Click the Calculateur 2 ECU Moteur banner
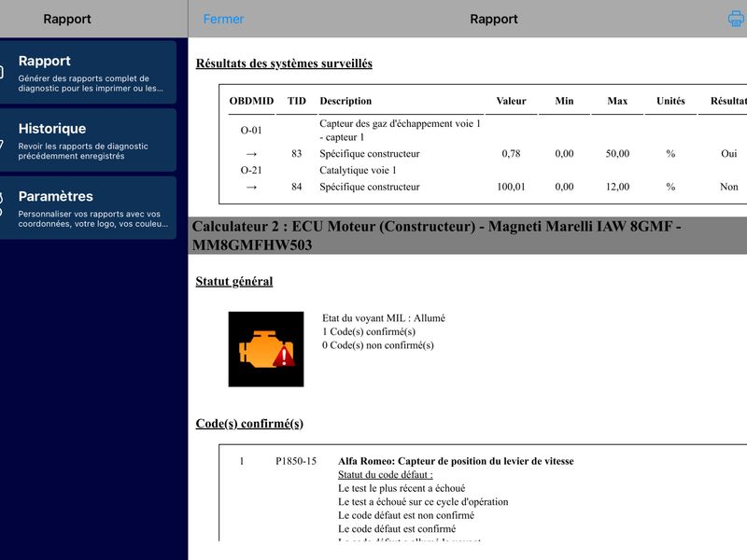 tap(468, 236)
